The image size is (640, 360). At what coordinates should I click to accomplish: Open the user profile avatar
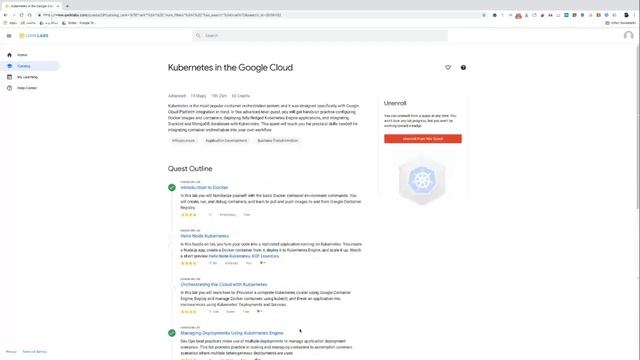[629, 36]
